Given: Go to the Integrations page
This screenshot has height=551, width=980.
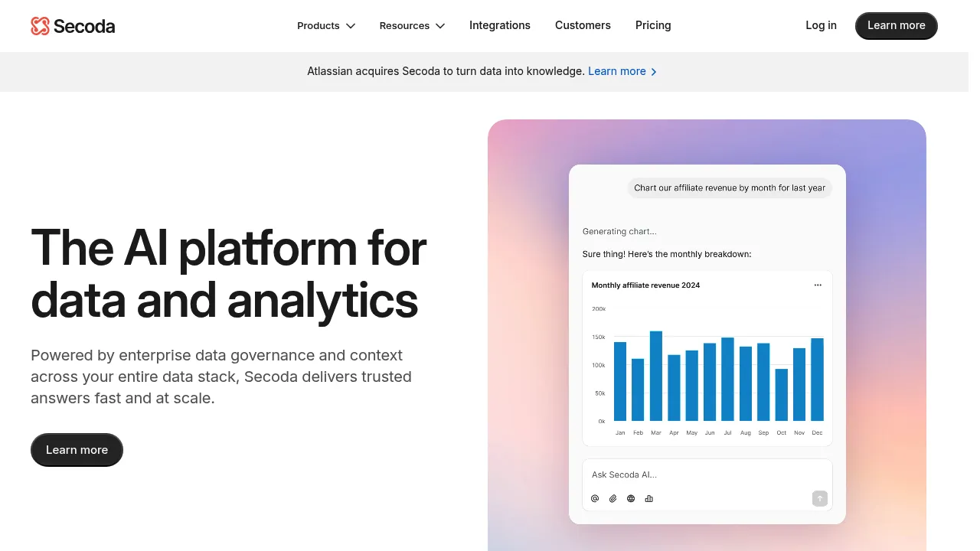Looking at the screenshot, I should pyautogui.click(x=500, y=25).
